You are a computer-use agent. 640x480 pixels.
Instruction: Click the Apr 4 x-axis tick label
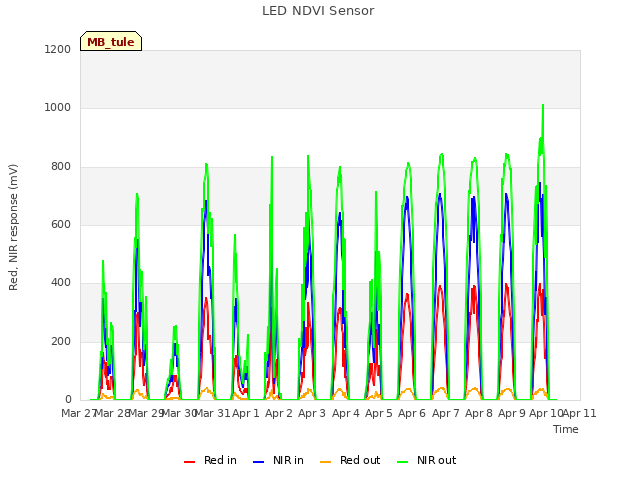(x=346, y=413)
